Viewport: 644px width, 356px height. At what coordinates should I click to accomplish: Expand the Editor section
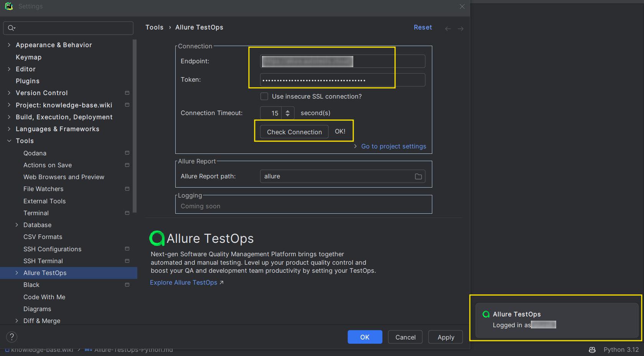pyautogui.click(x=9, y=69)
